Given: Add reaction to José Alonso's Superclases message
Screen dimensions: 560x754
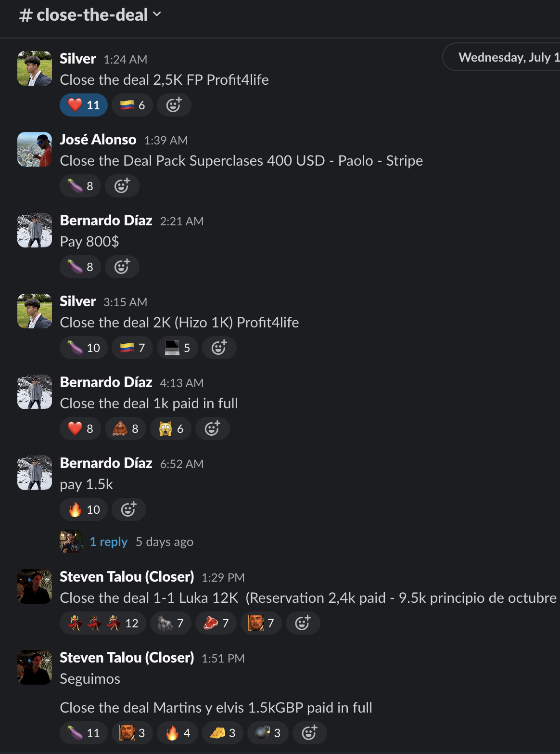Looking at the screenshot, I should (122, 186).
